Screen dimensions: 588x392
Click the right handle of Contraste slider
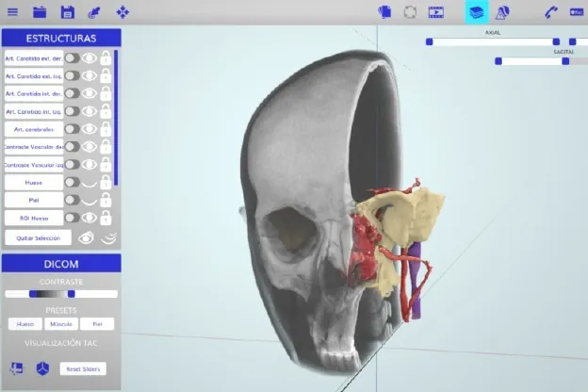(71, 294)
